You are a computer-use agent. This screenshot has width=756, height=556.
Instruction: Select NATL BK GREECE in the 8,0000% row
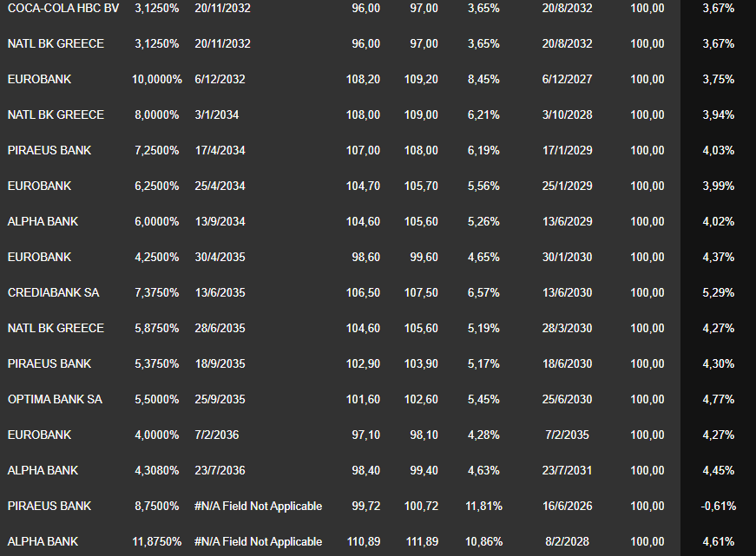coord(56,114)
